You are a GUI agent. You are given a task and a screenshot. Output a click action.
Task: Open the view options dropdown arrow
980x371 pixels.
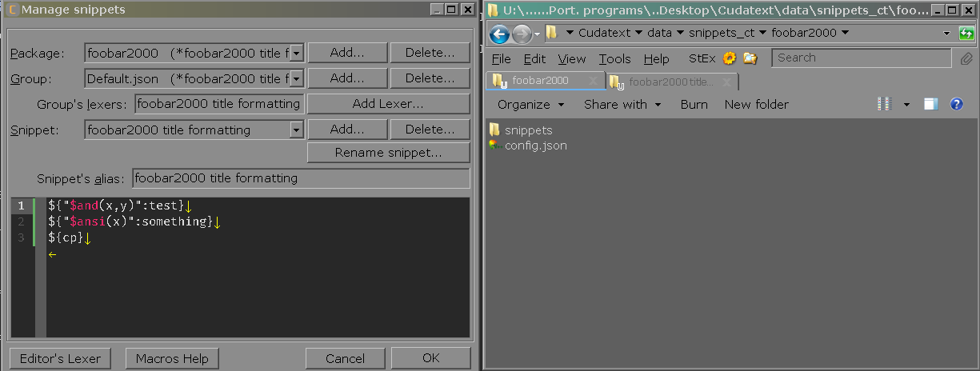point(906,105)
